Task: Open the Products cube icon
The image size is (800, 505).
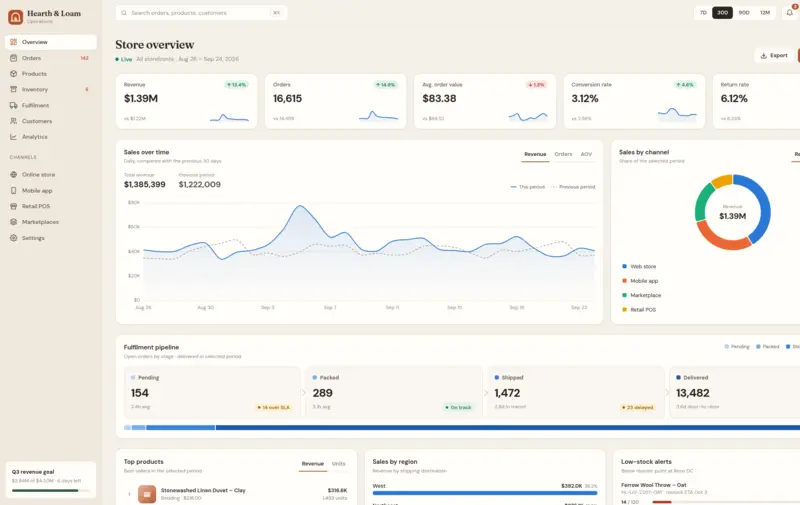Action: 13,74
